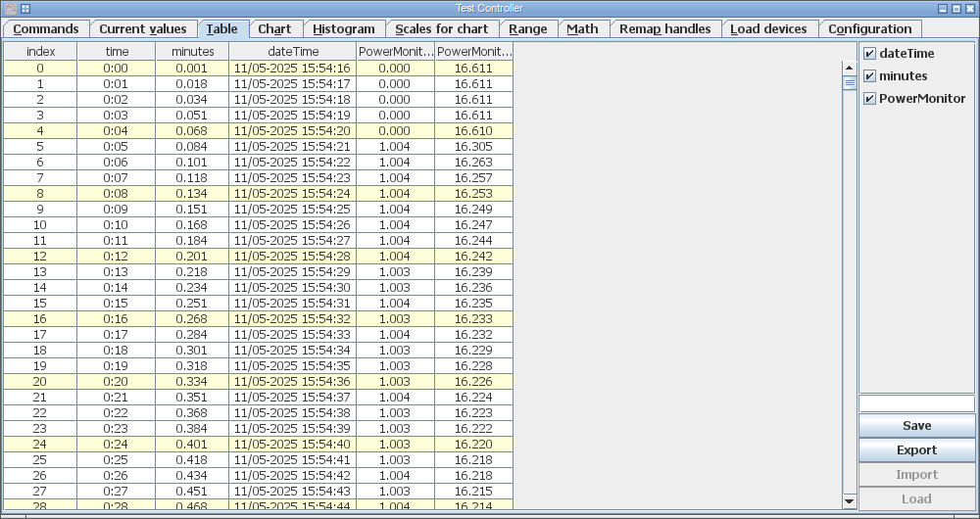Click the disabled Import button
The width and height of the screenshot is (980, 519).
[x=917, y=475]
